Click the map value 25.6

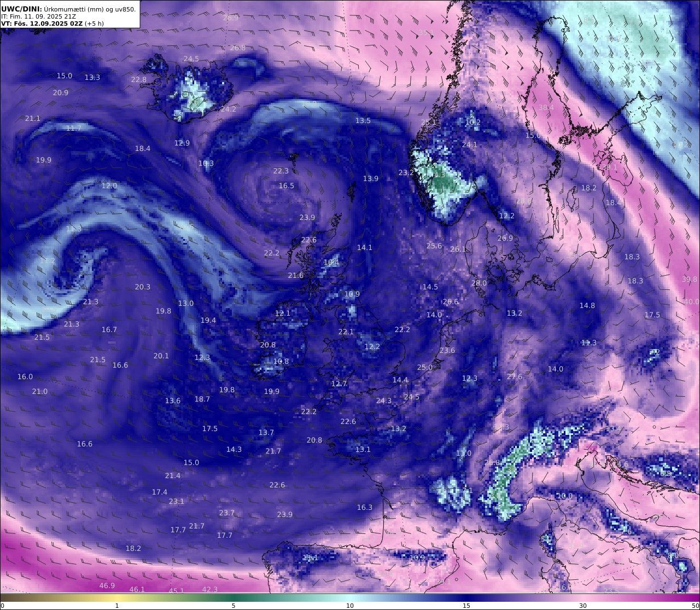(434, 246)
